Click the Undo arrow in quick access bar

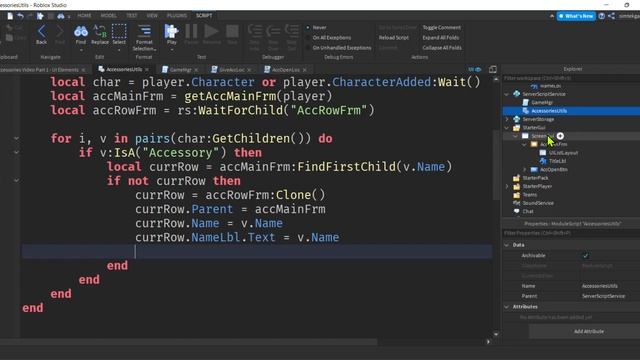(20, 16)
